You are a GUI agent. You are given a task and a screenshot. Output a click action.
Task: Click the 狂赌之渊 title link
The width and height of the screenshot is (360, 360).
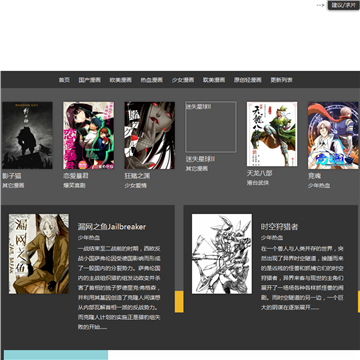coord(137,176)
